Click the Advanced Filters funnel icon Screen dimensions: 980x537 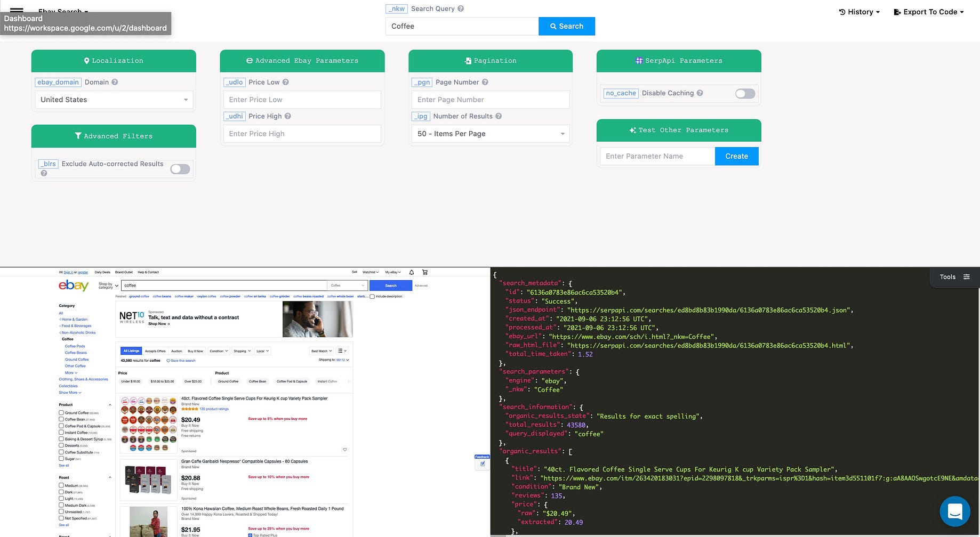point(78,136)
